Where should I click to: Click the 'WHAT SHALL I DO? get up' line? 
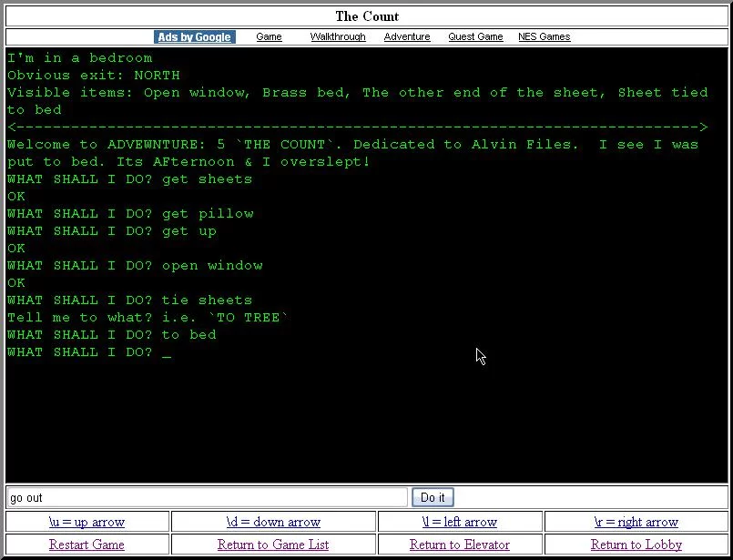click(112, 231)
